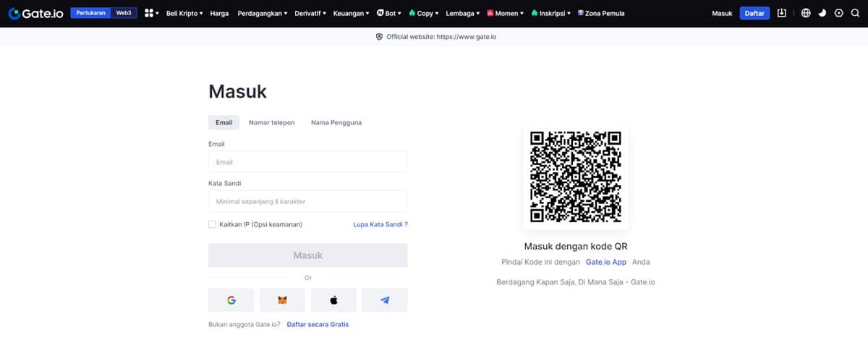Click the official website URL text

[x=467, y=37]
